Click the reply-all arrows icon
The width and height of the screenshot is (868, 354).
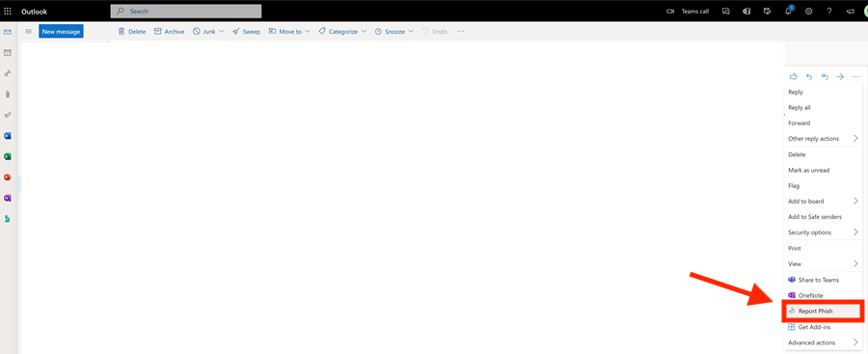[x=825, y=76]
